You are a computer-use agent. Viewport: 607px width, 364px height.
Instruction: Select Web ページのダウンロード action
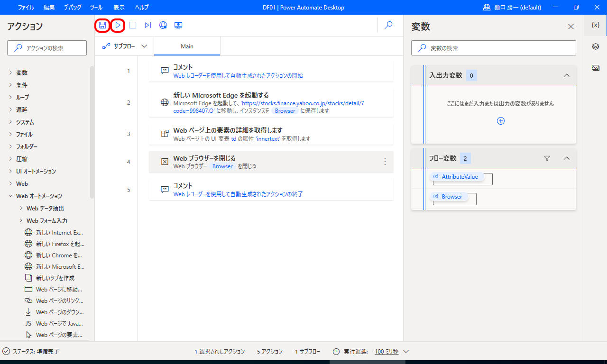[54, 312]
